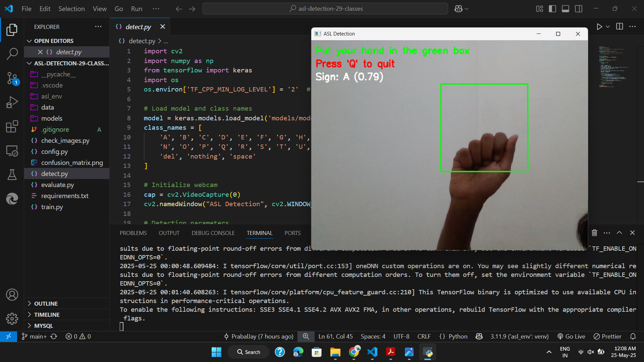This screenshot has height=362, width=644.
Task: Open train.py in explorer
Action: (66, 207)
